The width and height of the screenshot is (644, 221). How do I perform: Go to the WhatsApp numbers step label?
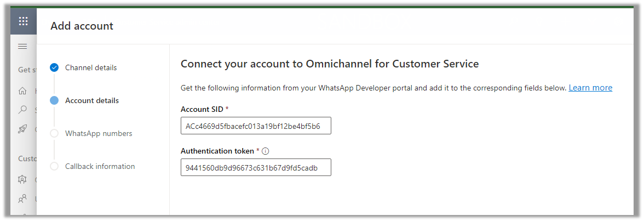pyautogui.click(x=99, y=133)
